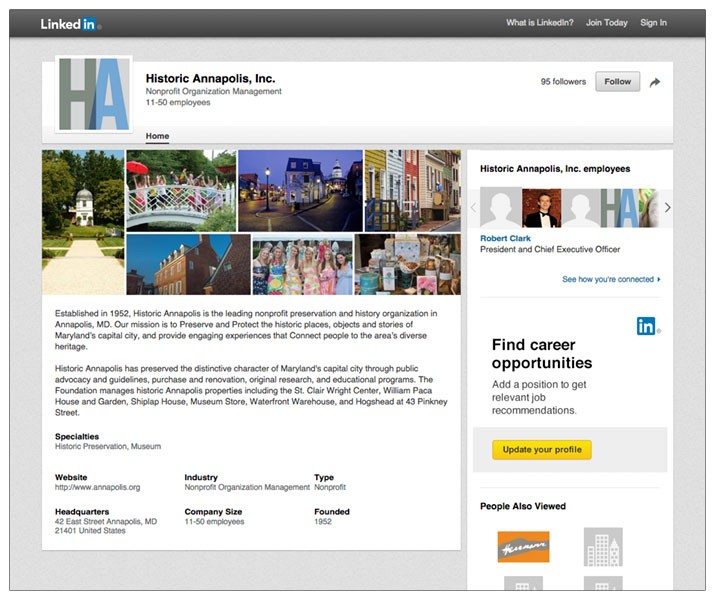Click the first blank employee avatar

(501, 208)
